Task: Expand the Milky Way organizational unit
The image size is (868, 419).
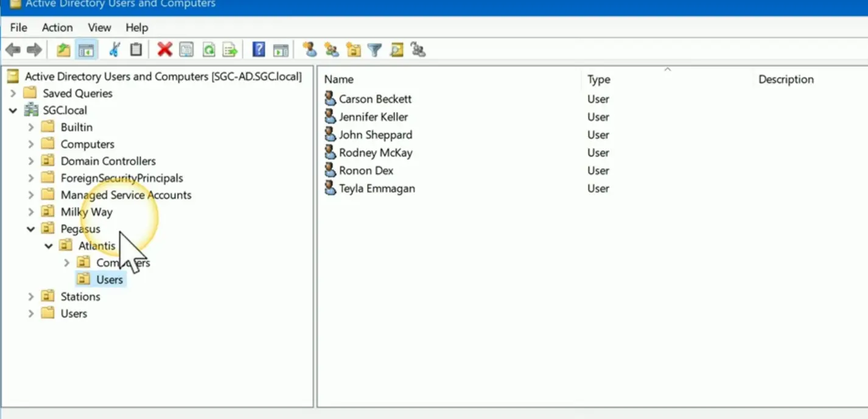Action: (30, 213)
